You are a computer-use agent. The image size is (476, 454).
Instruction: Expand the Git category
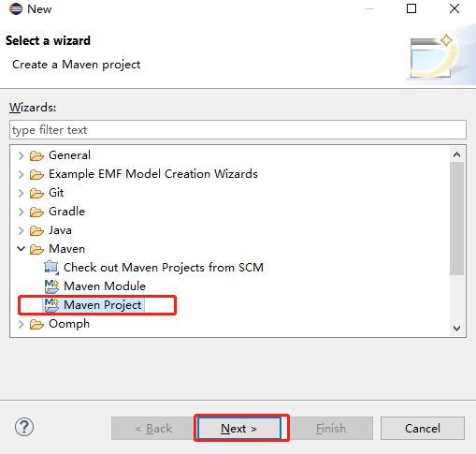click(21, 193)
